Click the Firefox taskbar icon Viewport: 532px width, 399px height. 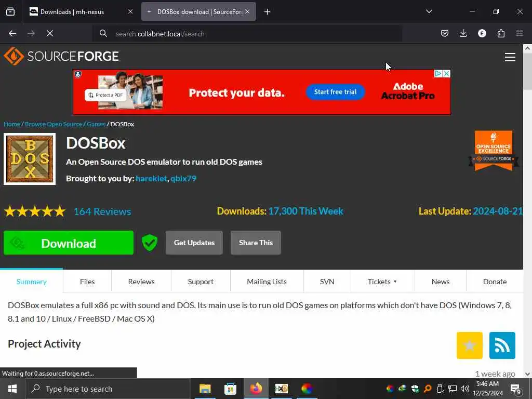point(256,389)
